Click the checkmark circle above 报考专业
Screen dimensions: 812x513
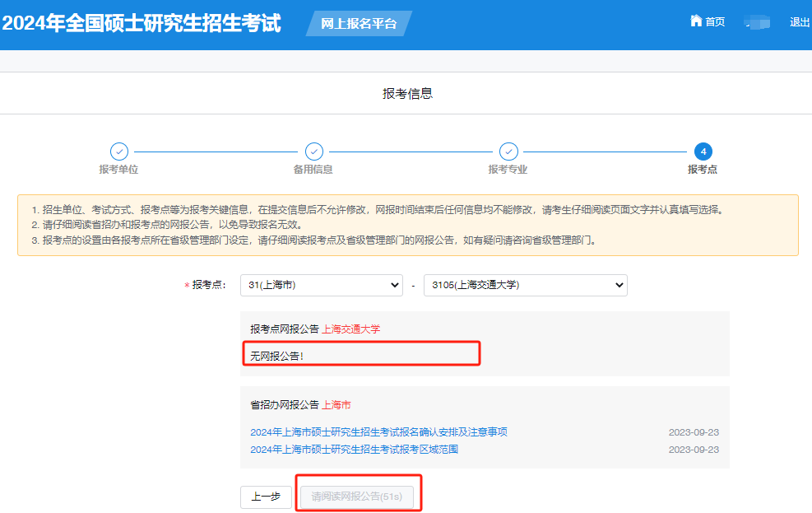tap(508, 152)
